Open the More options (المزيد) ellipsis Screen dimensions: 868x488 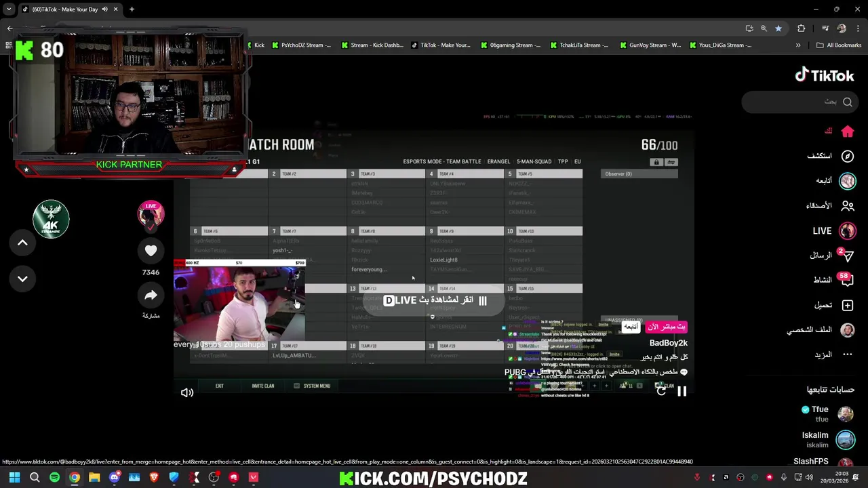pyautogui.click(x=848, y=354)
